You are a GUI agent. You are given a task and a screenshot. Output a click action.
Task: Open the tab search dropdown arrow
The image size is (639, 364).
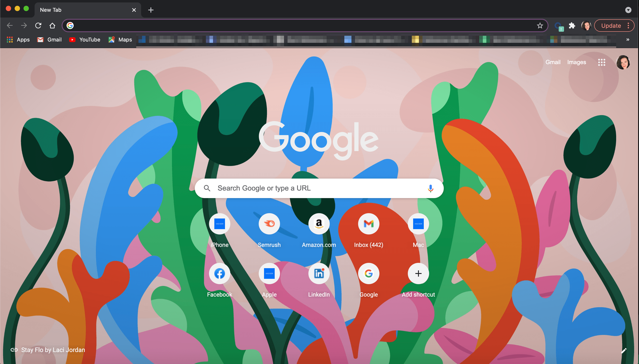628,10
